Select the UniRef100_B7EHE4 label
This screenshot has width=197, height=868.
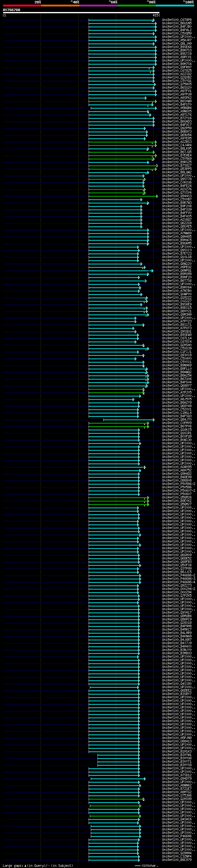click(177, 155)
